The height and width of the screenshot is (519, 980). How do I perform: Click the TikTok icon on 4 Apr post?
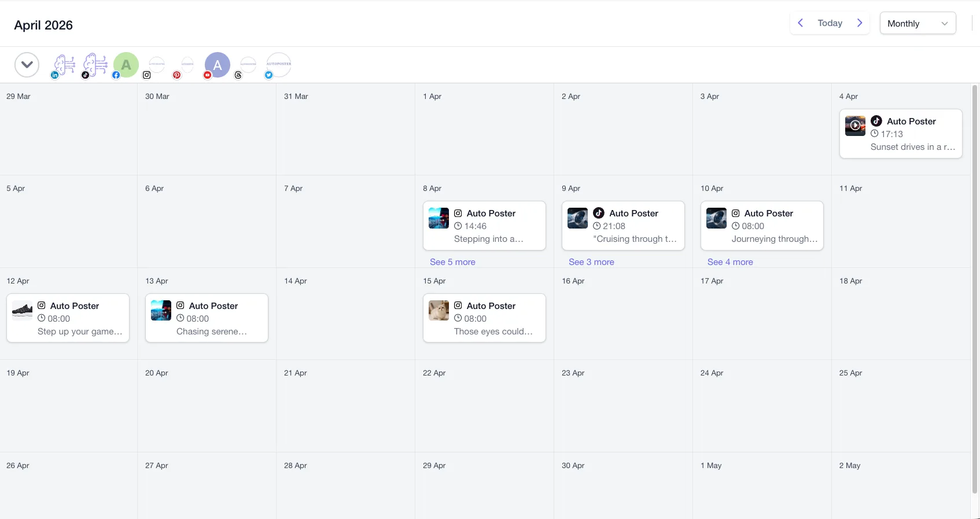876,121
